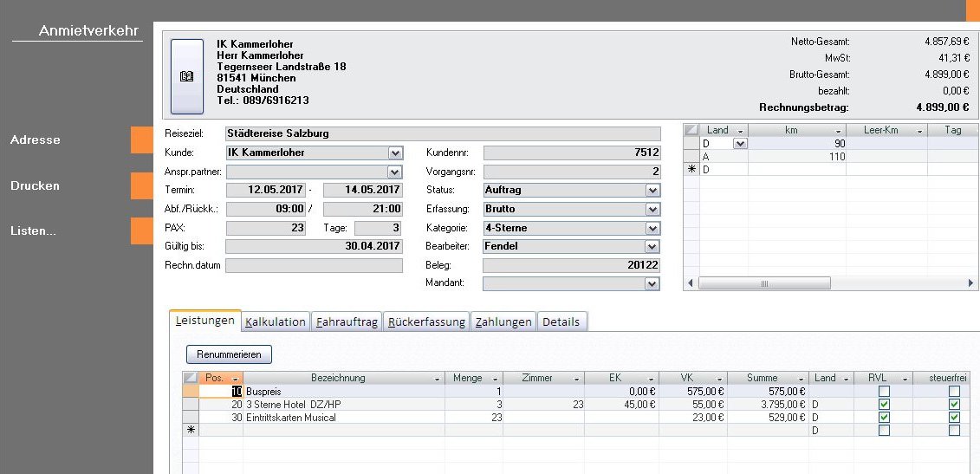The image size is (980, 474).
Task: Click the orange square beside Adresse
Action: click(x=142, y=140)
